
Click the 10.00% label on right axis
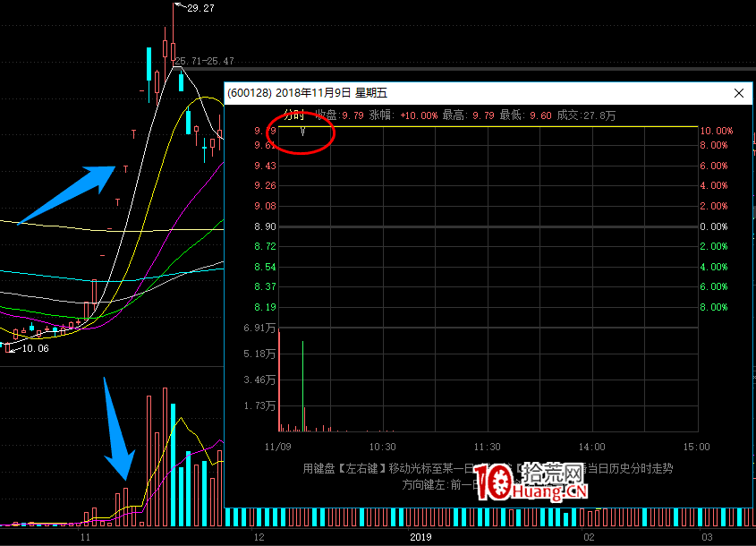(717, 131)
